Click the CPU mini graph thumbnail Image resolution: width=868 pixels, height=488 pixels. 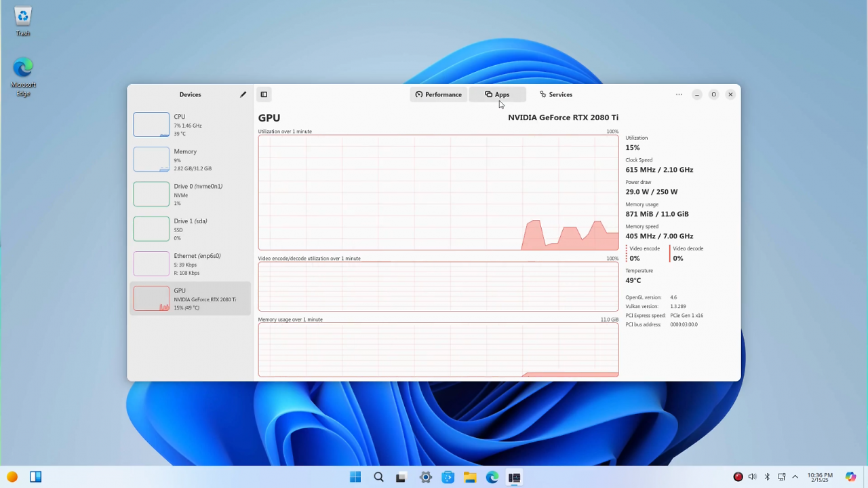point(151,125)
